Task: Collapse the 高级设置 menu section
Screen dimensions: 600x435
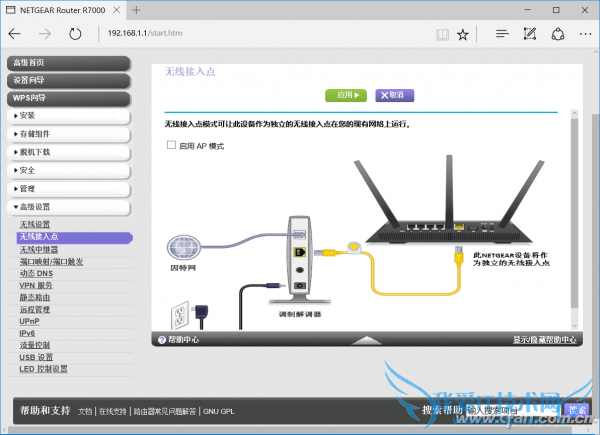Action: coord(69,207)
